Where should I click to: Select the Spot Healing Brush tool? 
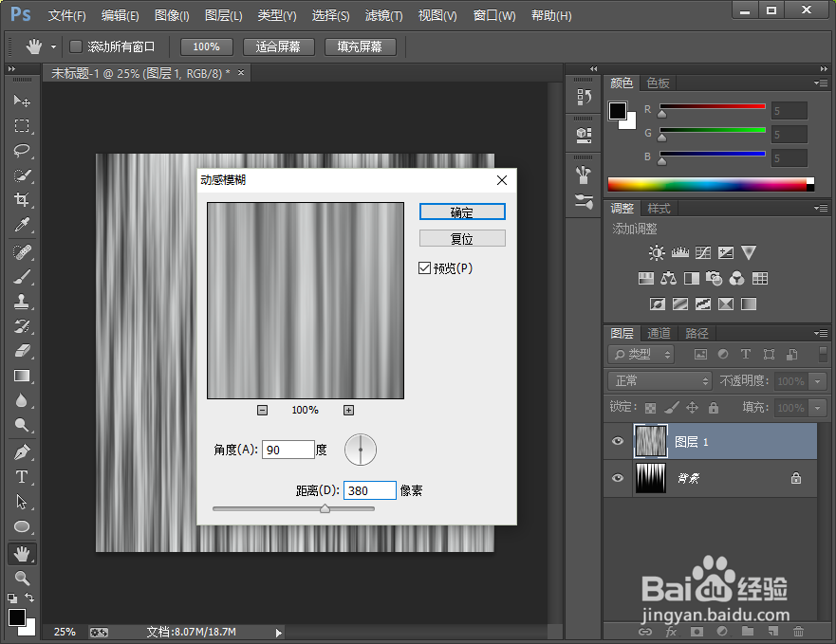pos(22,251)
